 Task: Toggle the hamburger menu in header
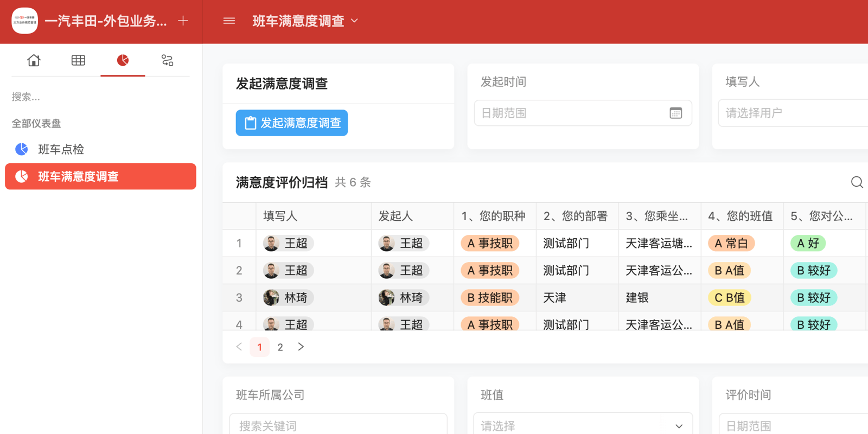point(229,21)
